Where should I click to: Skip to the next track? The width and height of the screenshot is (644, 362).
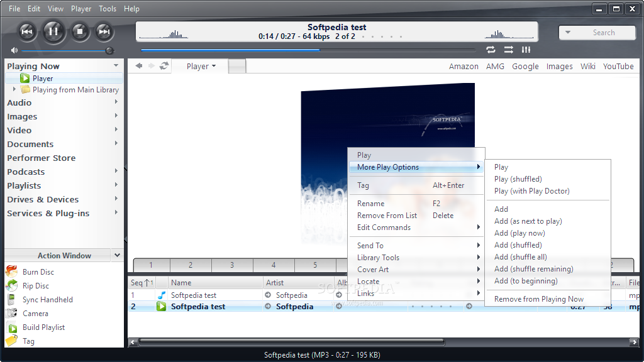click(x=104, y=31)
